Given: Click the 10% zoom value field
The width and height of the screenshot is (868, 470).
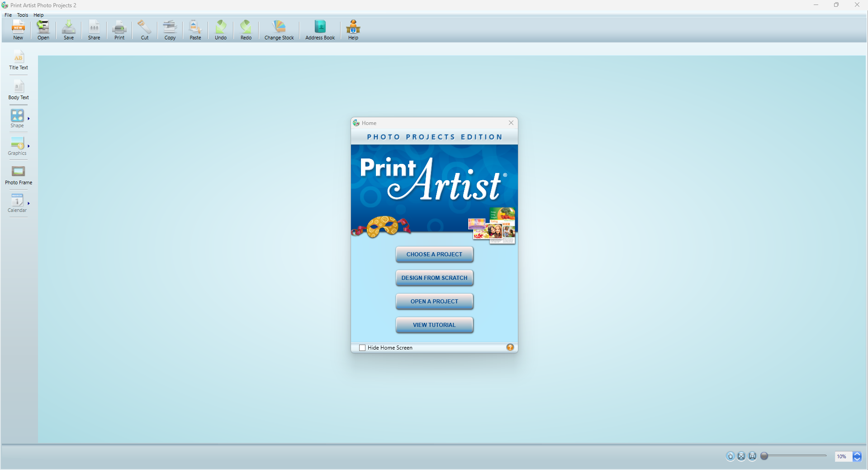Looking at the screenshot, I should pyautogui.click(x=843, y=456).
